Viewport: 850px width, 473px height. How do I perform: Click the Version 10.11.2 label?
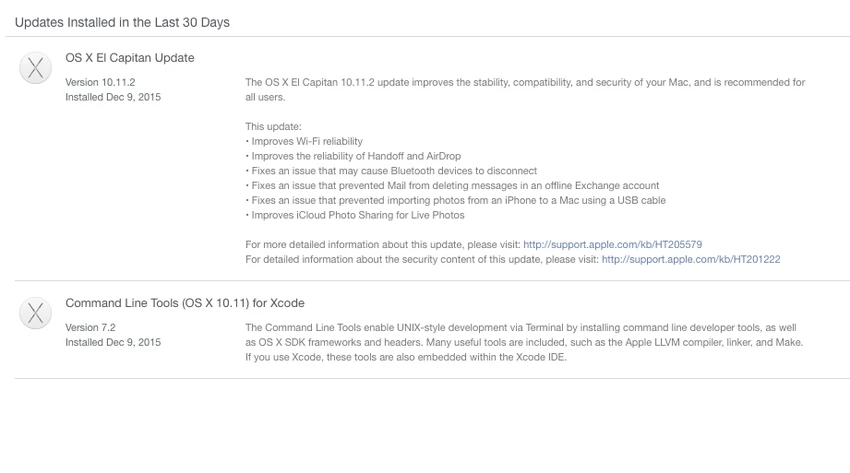point(100,82)
